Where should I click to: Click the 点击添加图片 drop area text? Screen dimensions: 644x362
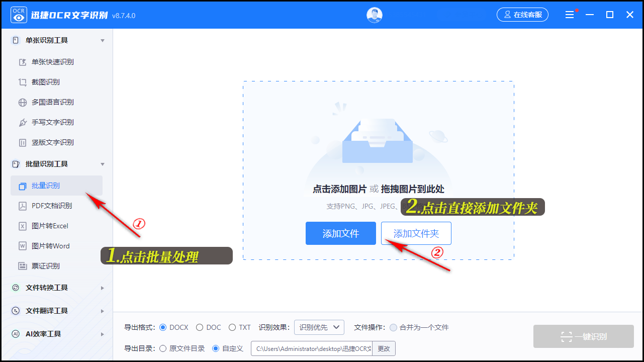point(339,189)
